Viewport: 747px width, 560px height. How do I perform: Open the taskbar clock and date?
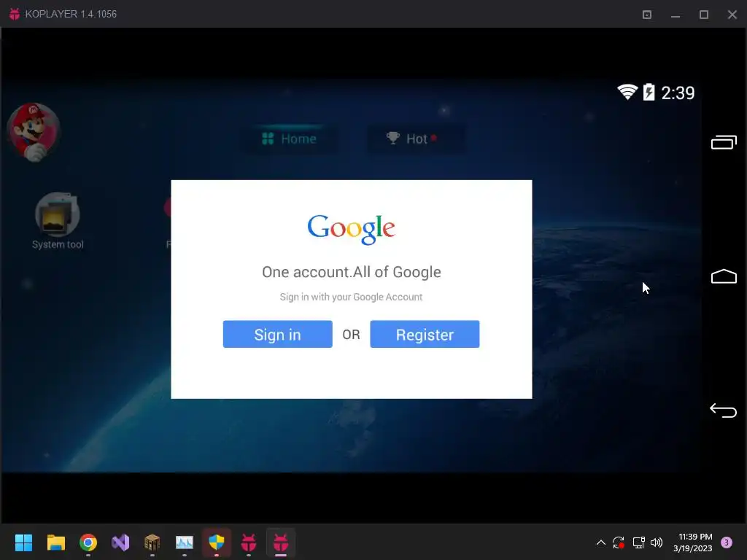(693, 542)
